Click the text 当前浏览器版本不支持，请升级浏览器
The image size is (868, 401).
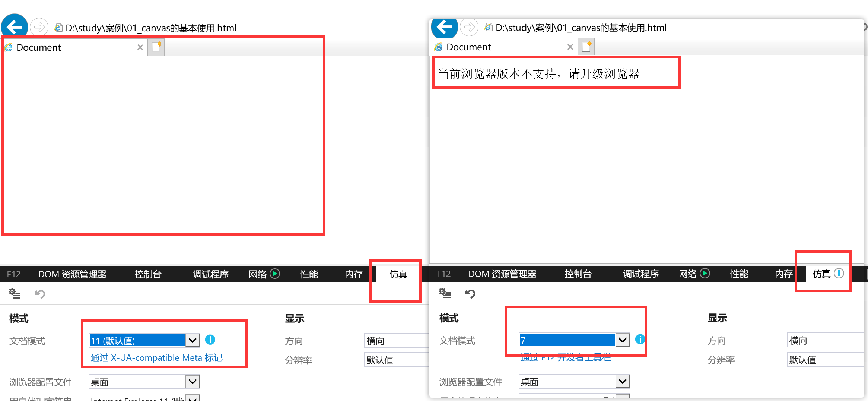538,73
